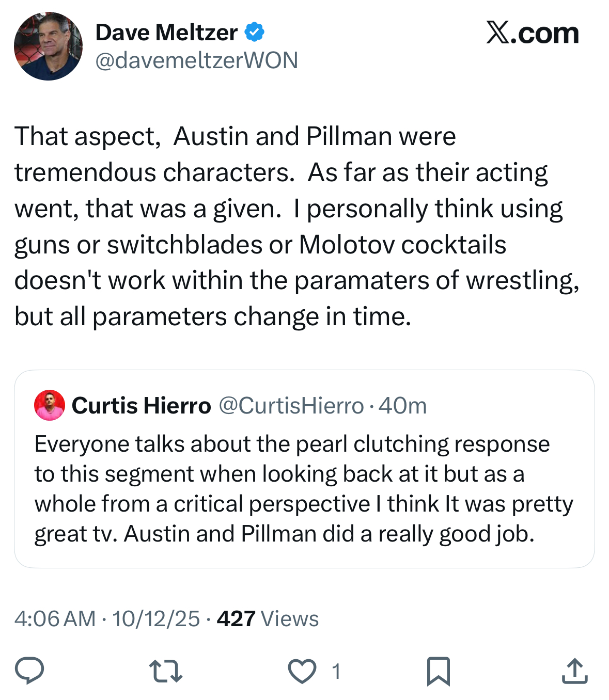Open the quoted tweet's text body
The width and height of the screenshot is (609, 700).
point(304,488)
